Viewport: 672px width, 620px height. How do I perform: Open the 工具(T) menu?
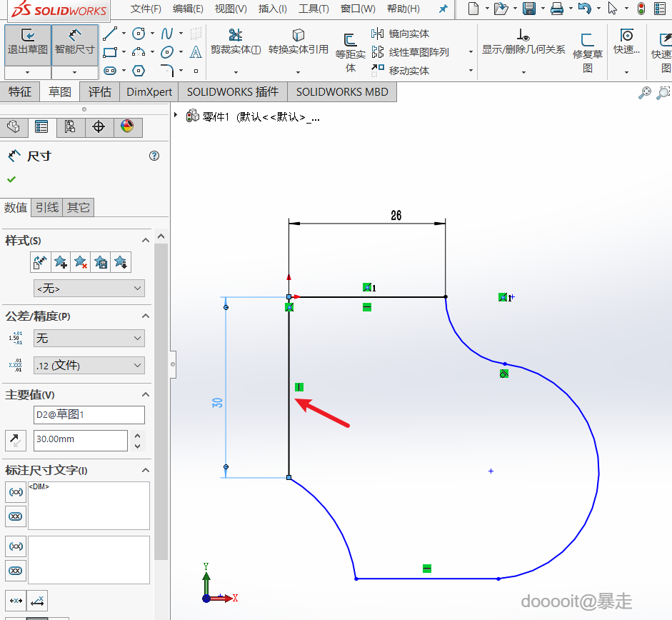tap(314, 9)
